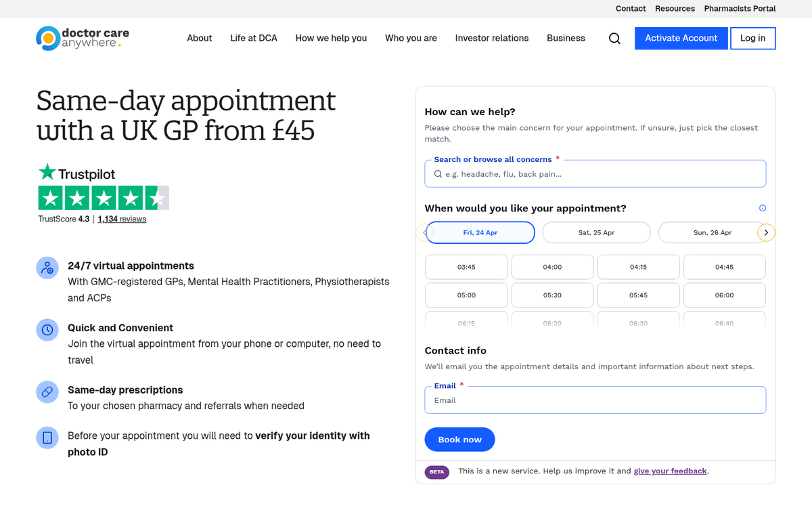This screenshot has height=508, width=812.
Task: Click the Doctor Care Anywhere logo
Action: click(x=81, y=39)
